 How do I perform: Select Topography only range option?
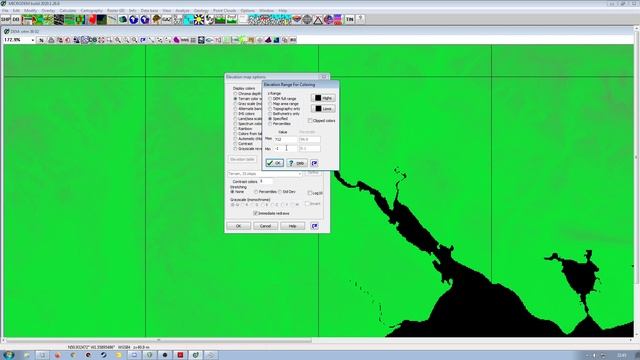coord(270,109)
